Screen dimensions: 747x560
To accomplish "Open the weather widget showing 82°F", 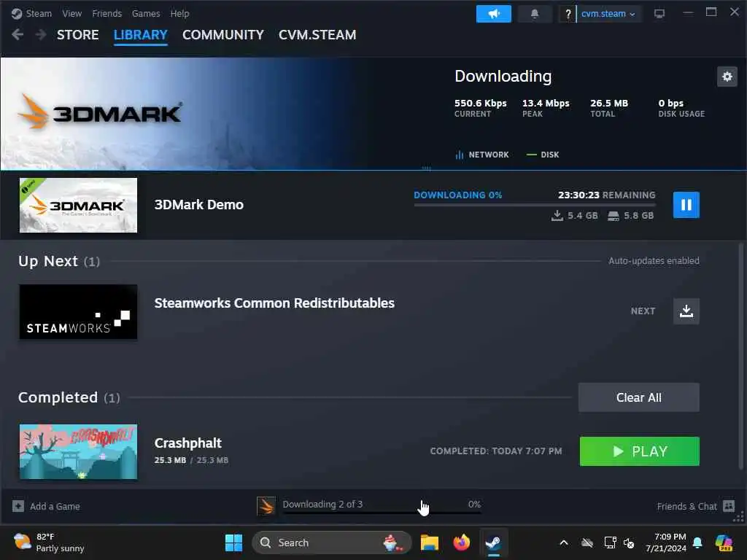I will [x=49, y=542].
